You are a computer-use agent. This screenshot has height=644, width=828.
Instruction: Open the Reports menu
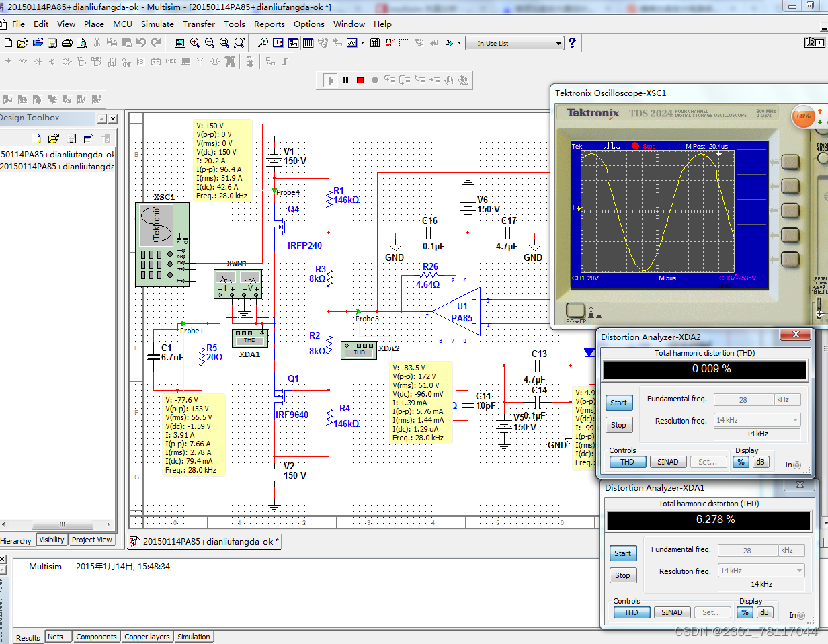[x=270, y=24]
